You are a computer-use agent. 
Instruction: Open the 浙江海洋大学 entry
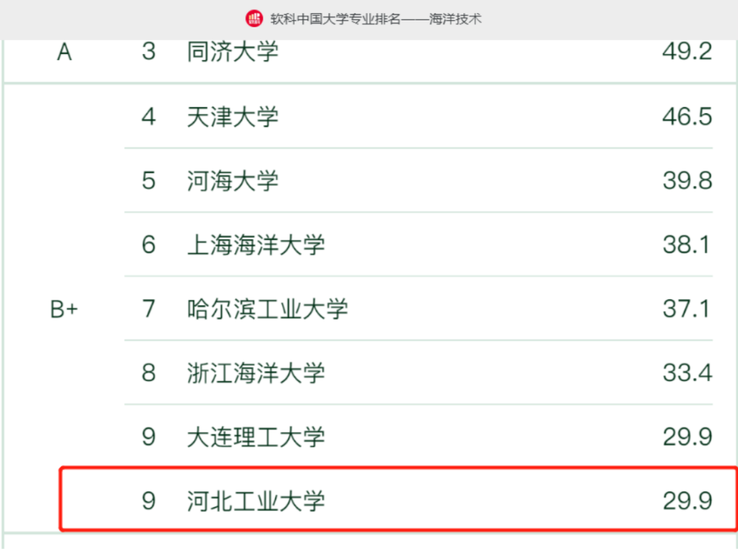pos(256,373)
